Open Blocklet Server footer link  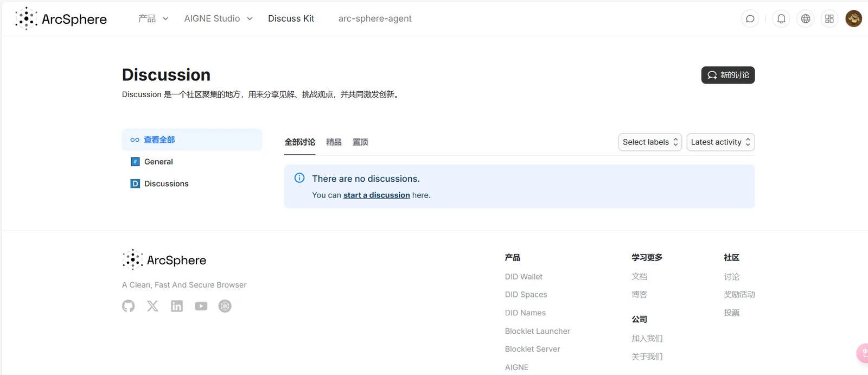(532, 349)
